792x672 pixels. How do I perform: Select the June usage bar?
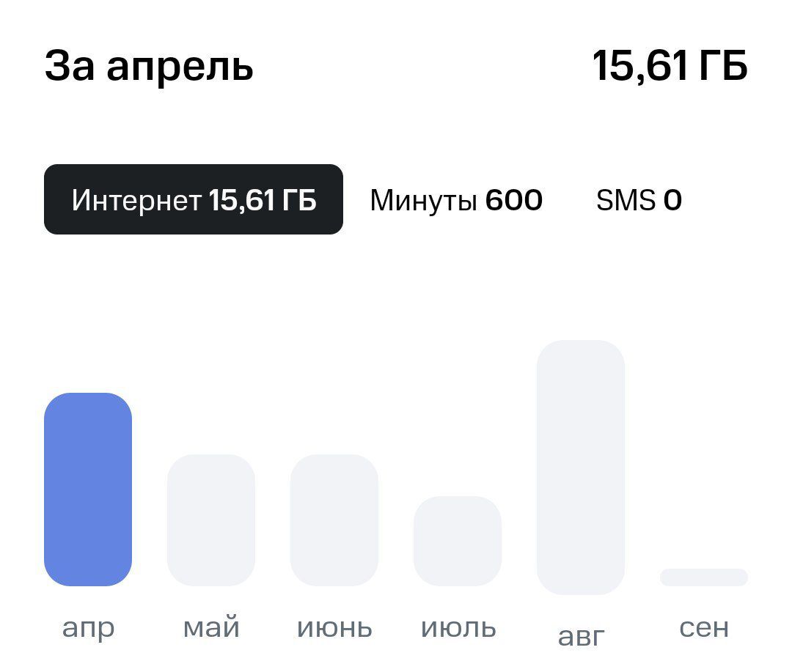pyautogui.click(x=334, y=520)
